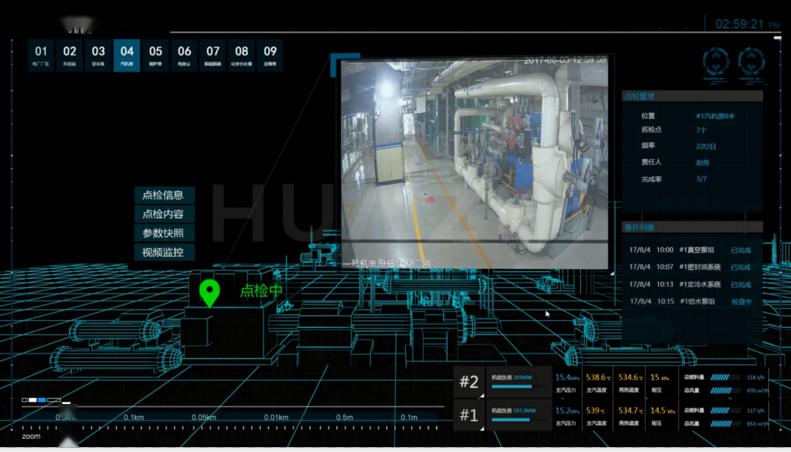Click the 完成率 value 3/7
This screenshot has width=791, height=452.
pyautogui.click(x=701, y=179)
